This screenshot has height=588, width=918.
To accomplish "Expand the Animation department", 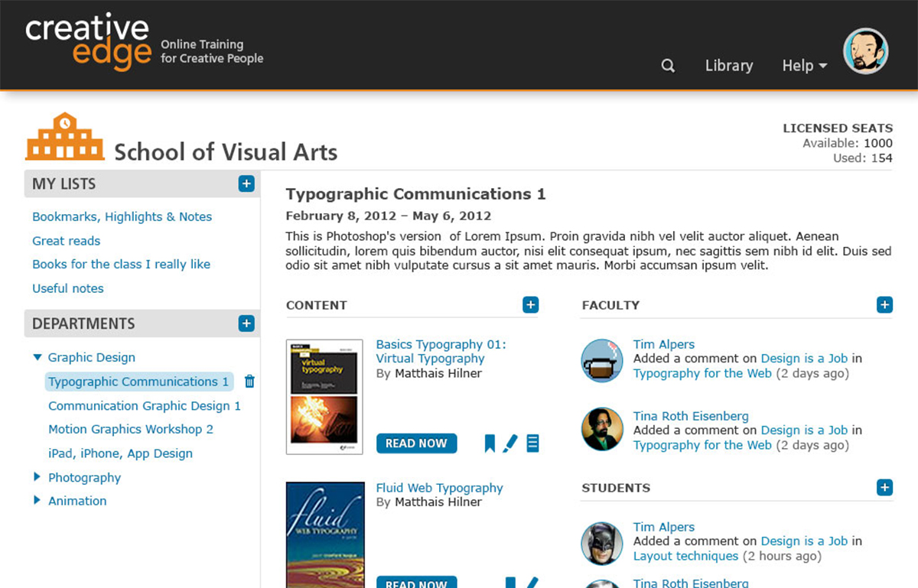I will 37,501.
